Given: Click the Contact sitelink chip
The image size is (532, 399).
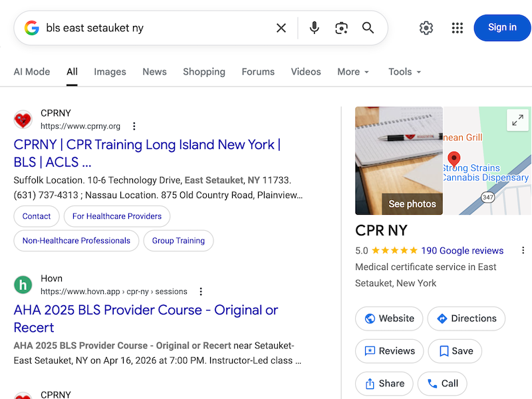Looking at the screenshot, I should (x=37, y=216).
